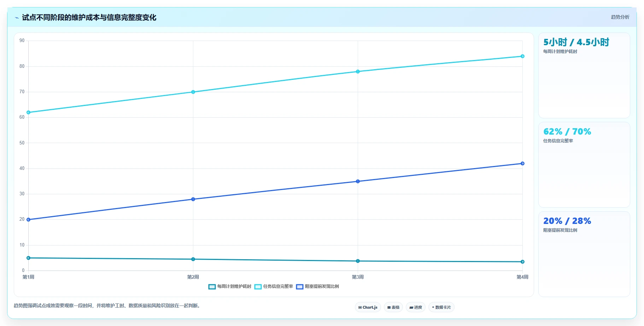Select the 第2周 point on 任务信息完整率 line
This screenshot has height=326, width=644.
coord(193,92)
